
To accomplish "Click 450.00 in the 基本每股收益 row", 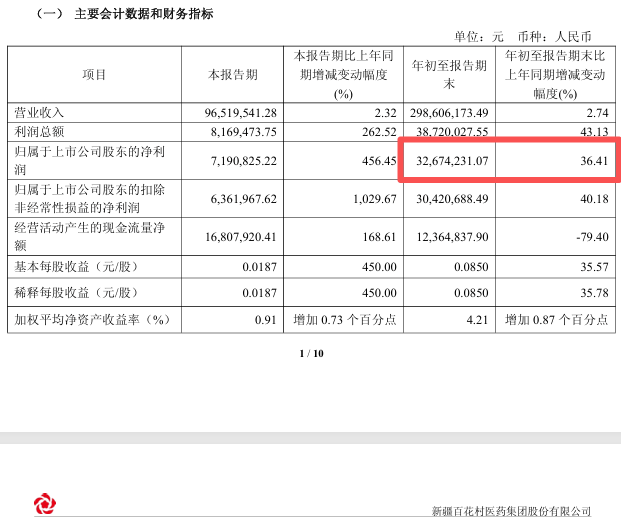I will coord(379,267).
